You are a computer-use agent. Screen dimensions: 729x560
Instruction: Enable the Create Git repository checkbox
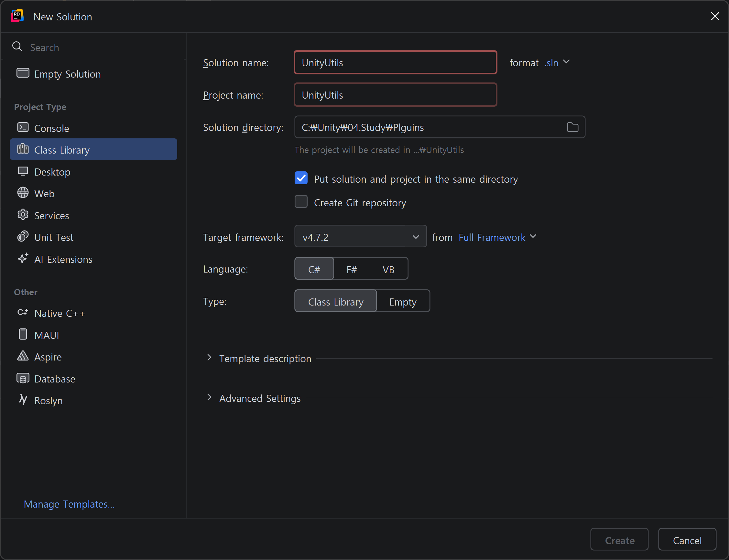[301, 202]
